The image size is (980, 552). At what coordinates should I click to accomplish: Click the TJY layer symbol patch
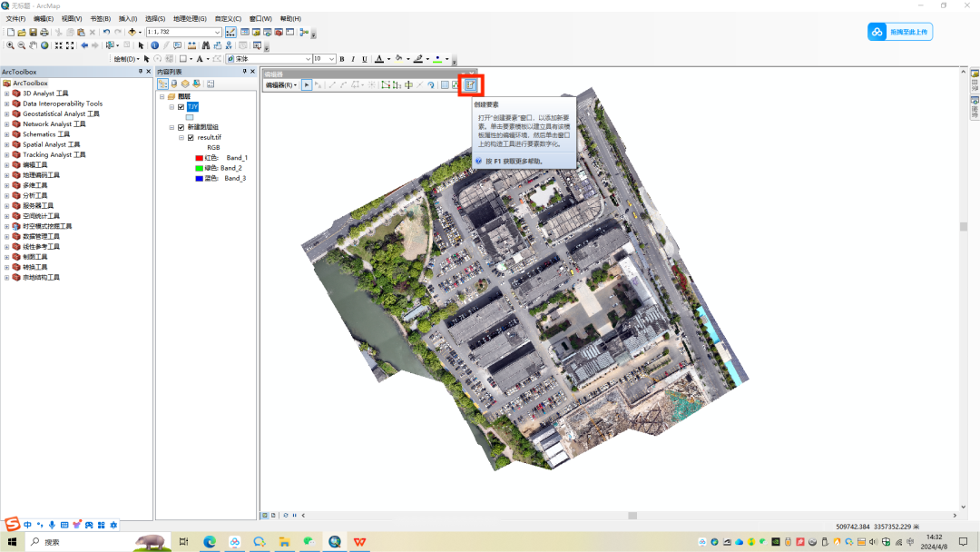[190, 117]
